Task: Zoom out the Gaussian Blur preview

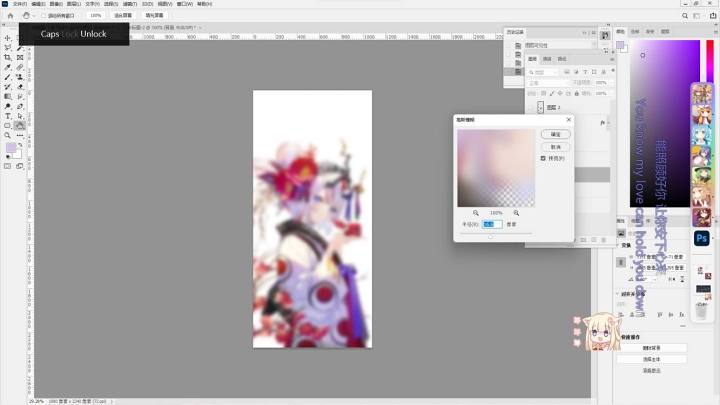Action: pos(476,213)
